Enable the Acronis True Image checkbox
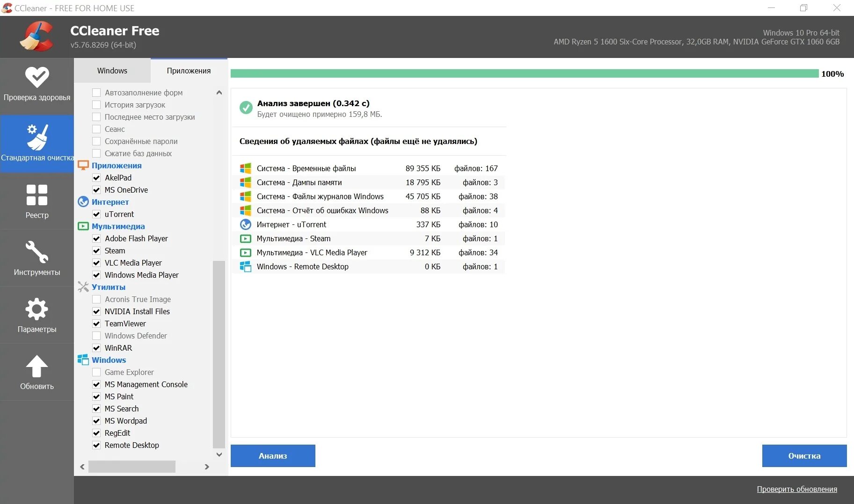 pyautogui.click(x=96, y=299)
